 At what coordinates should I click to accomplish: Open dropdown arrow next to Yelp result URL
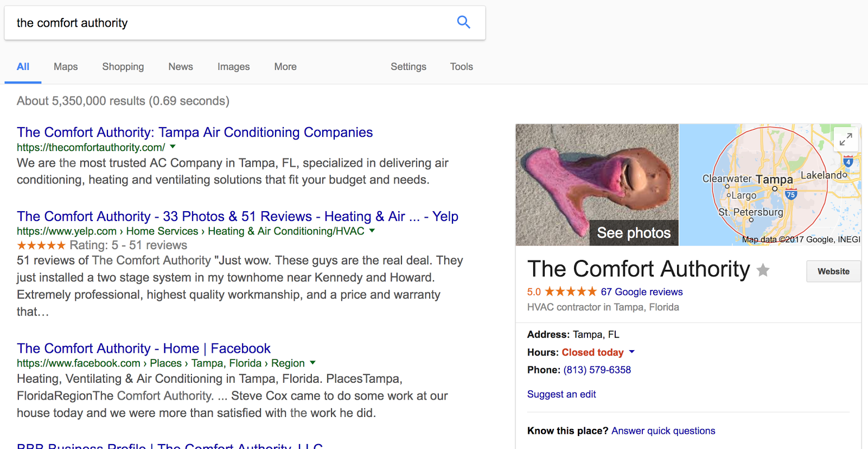coord(372,231)
